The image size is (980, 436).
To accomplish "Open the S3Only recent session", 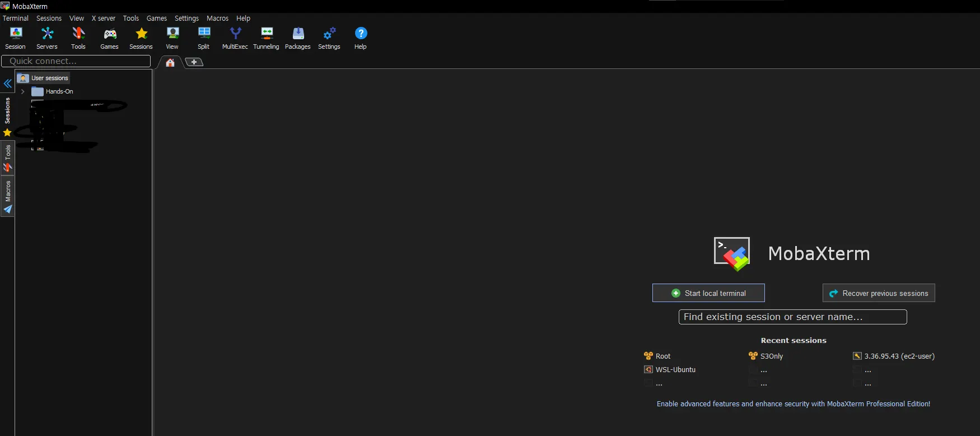I will tap(772, 356).
